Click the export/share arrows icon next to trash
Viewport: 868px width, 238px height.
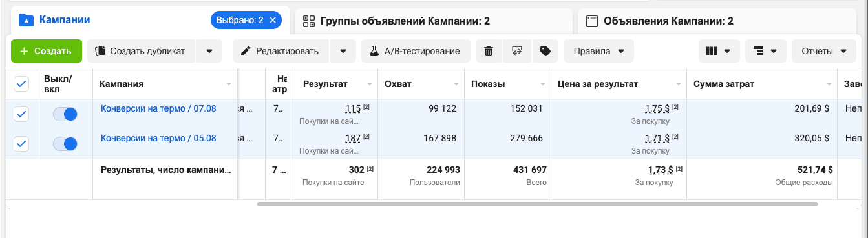[516, 51]
